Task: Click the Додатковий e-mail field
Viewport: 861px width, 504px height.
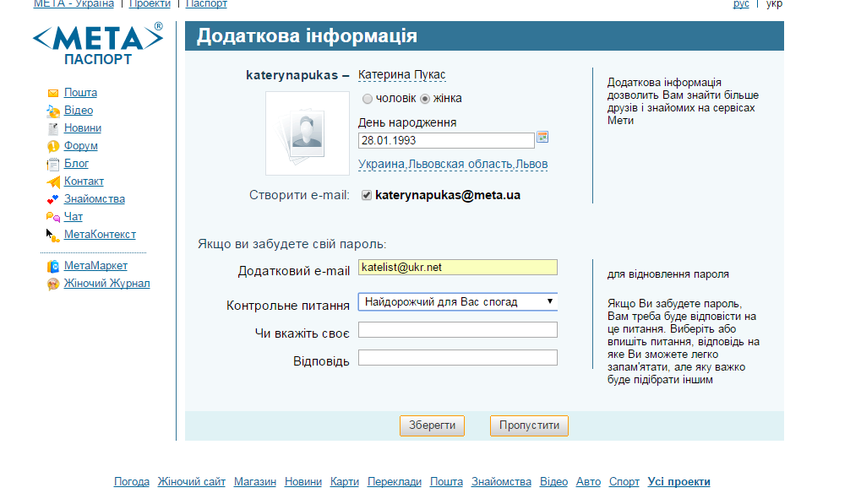Action: pos(458,267)
